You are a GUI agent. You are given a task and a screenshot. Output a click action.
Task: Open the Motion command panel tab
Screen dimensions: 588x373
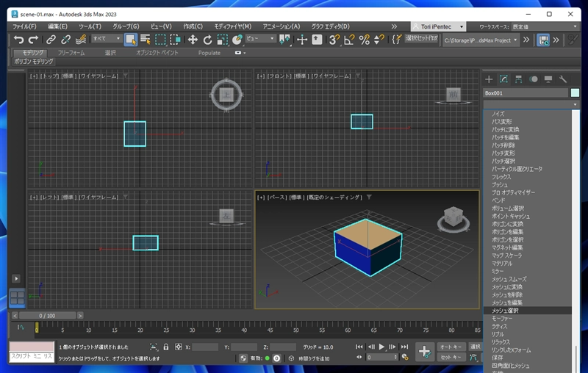point(534,79)
